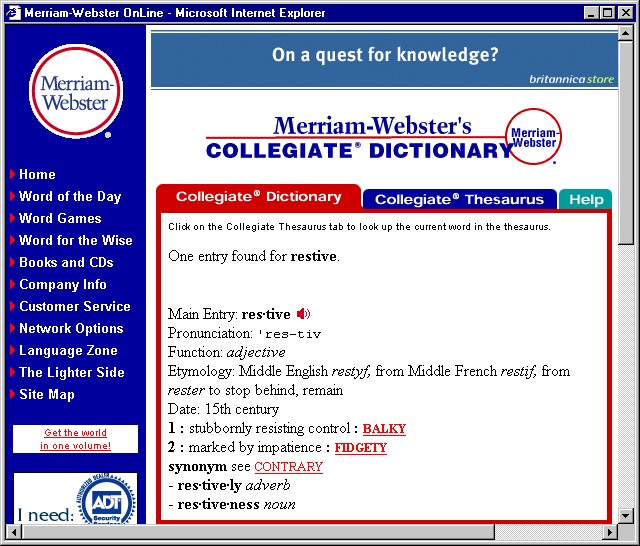Open The Lighter Side page
640x546 pixels.
tap(71, 372)
